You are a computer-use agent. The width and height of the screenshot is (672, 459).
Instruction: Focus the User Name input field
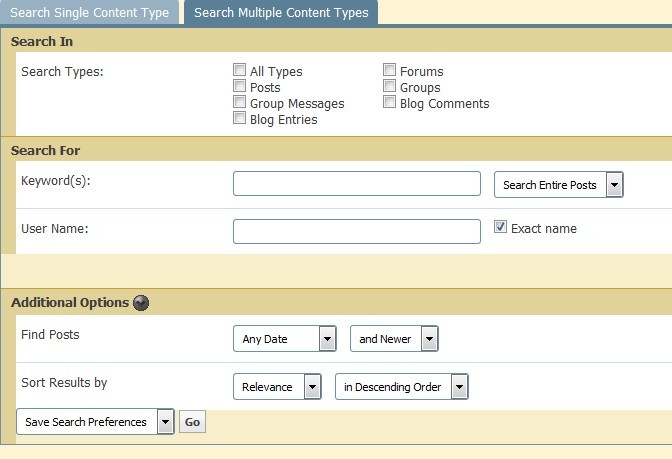(357, 232)
